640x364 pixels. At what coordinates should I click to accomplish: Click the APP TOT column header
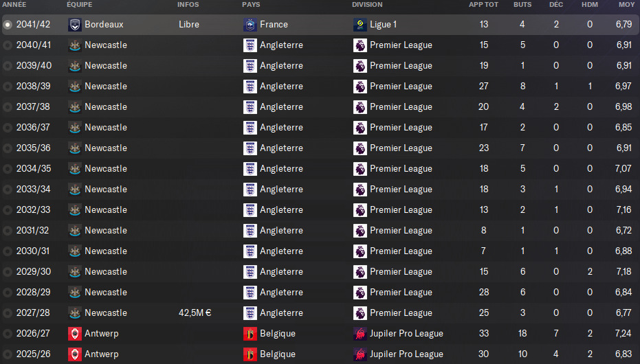[483, 5]
